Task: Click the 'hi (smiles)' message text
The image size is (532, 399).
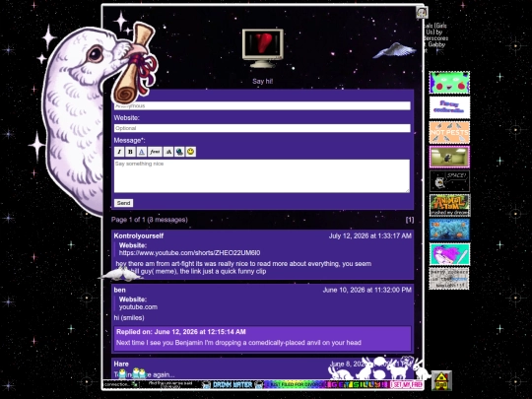Action: pyautogui.click(x=129, y=318)
